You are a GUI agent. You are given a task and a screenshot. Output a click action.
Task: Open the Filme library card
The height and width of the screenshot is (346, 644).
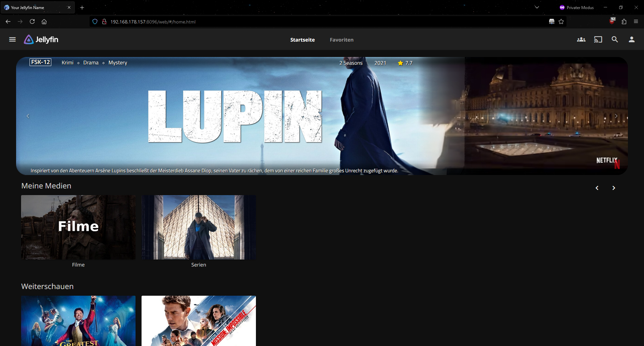pyautogui.click(x=78, y=227)
